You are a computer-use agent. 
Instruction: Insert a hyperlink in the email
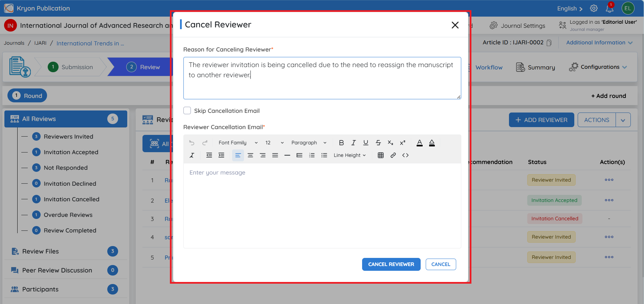pos(393,155)
